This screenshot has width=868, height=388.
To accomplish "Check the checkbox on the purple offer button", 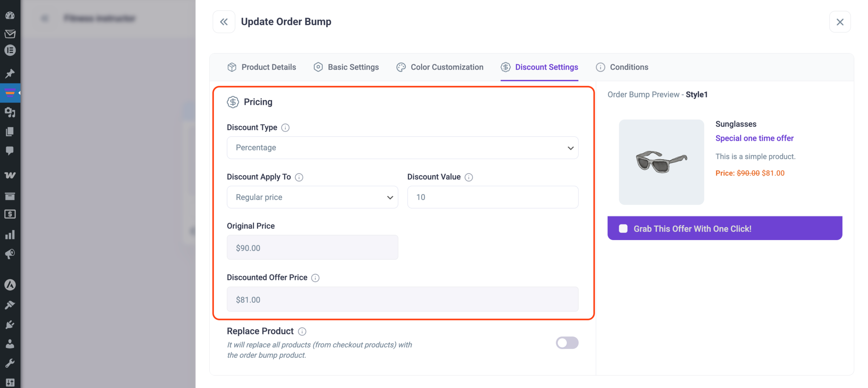I will pos(623,228).
